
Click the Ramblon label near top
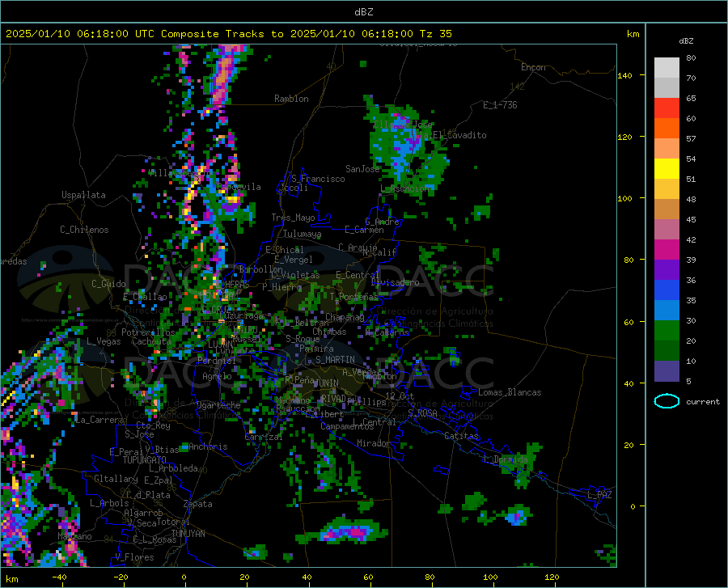click(291, 99)
